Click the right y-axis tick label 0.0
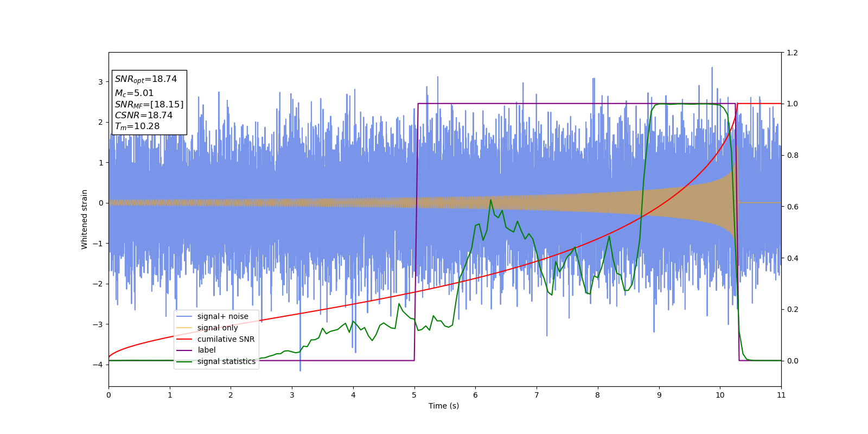The height and width of the screenshot is (434, 868). pyautogui.click(x=792, y=361)
